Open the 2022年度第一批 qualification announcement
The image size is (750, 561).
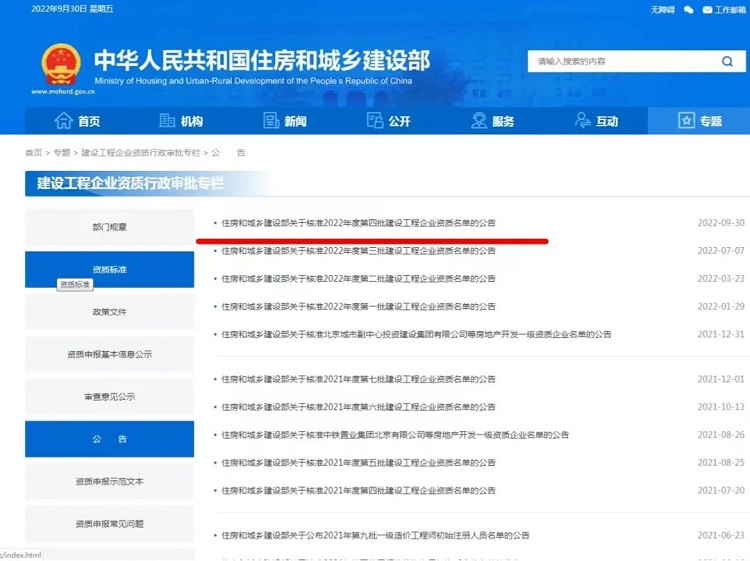tap(358, 306)
